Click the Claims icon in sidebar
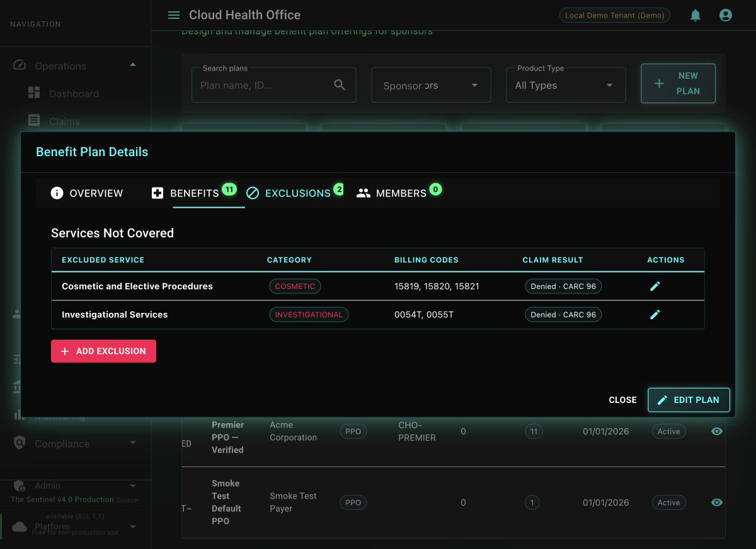 click(x=34, y=120)
